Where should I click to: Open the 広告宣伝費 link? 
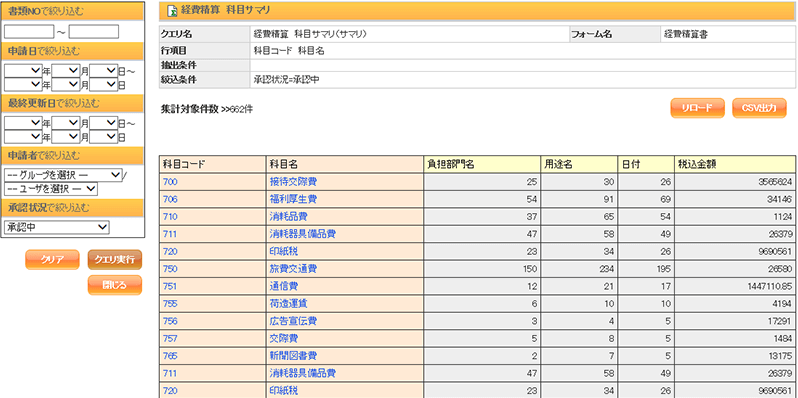pyautogui.click(x=293, y=321)
